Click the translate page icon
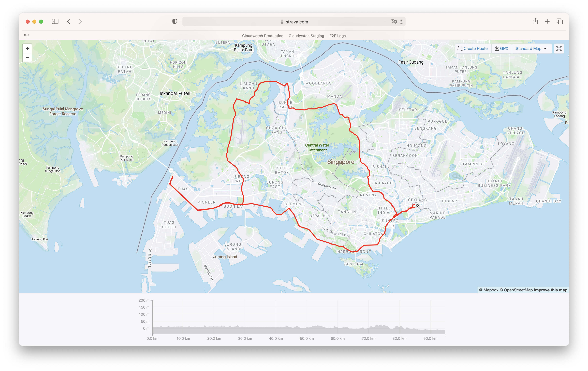The image size is (588, 371). click(x=394, y=22)
